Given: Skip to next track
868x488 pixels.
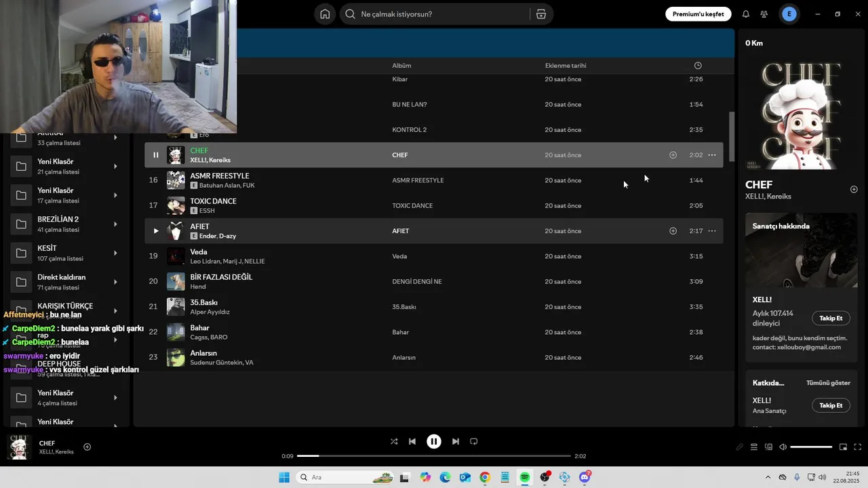Looking at the screenshot, I should click(x=456, y=442).
